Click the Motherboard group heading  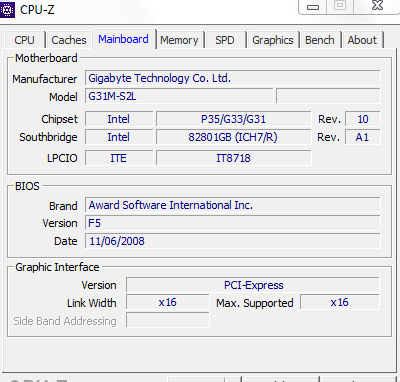(x=46, y=58)
